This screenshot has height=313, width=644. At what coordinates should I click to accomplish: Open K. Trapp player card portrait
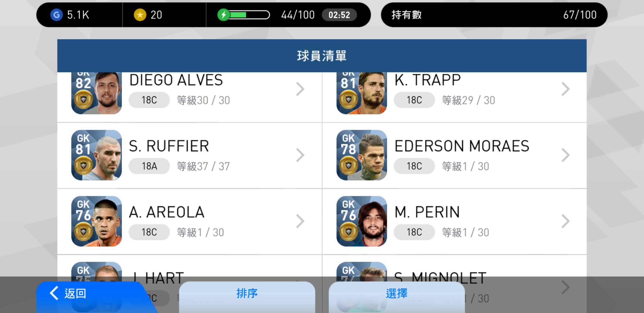click(x=362, y=93)
